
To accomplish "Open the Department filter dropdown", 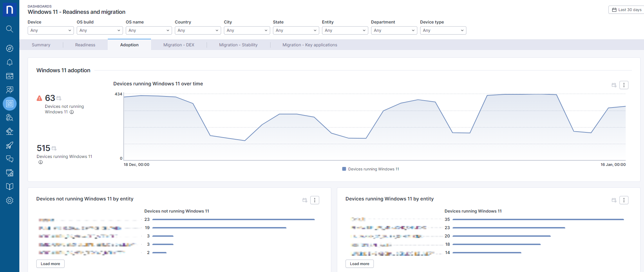I will point(394,30).
